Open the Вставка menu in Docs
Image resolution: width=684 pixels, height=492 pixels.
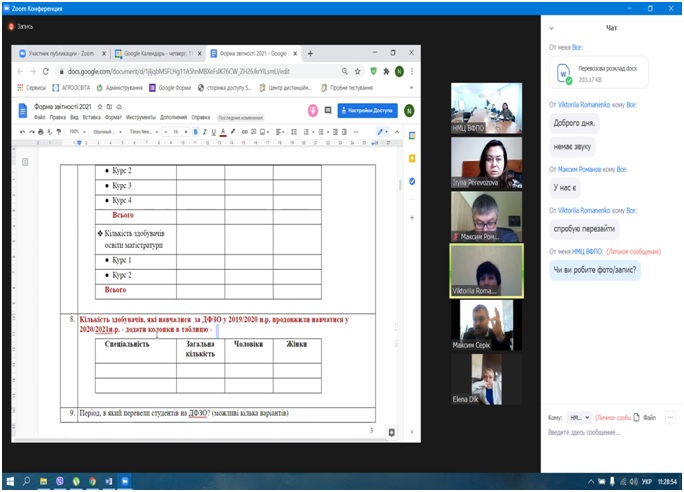point(90,116)
